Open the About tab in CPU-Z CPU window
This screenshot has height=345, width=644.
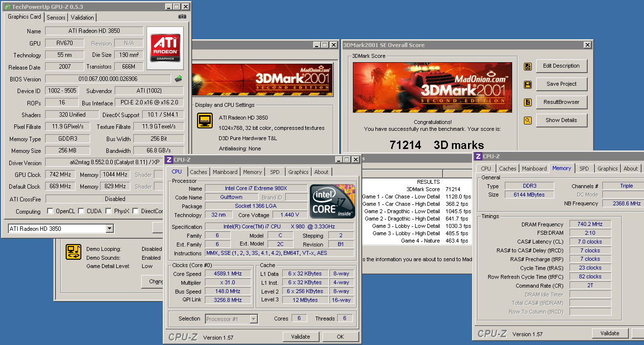coord(322,172)
